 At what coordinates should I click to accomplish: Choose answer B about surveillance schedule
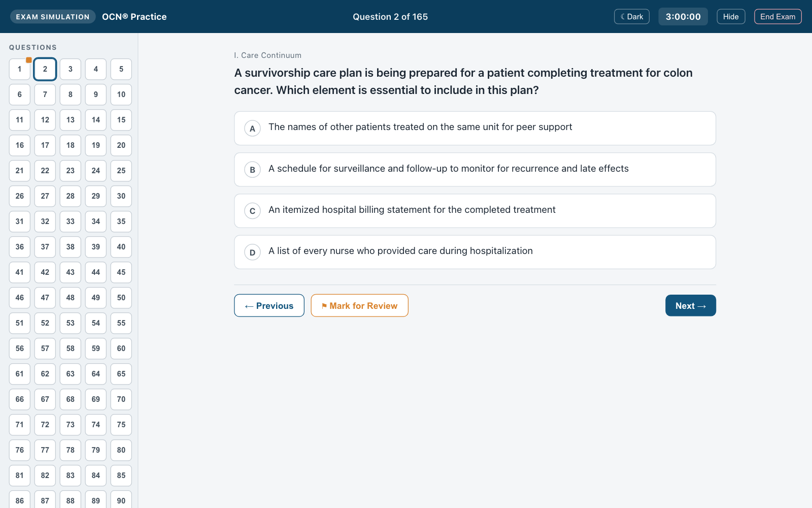click(x=475, y=170)
